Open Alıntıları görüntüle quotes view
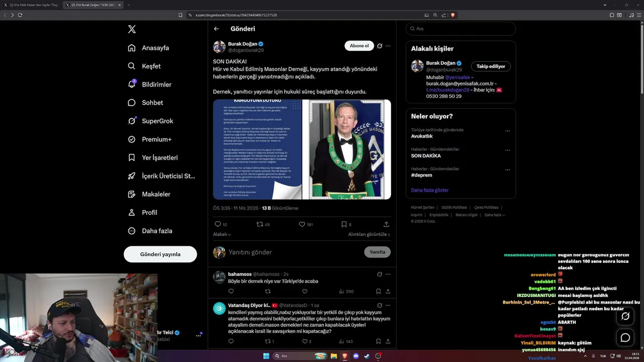644x362 pixels. (x=369, y=234)
